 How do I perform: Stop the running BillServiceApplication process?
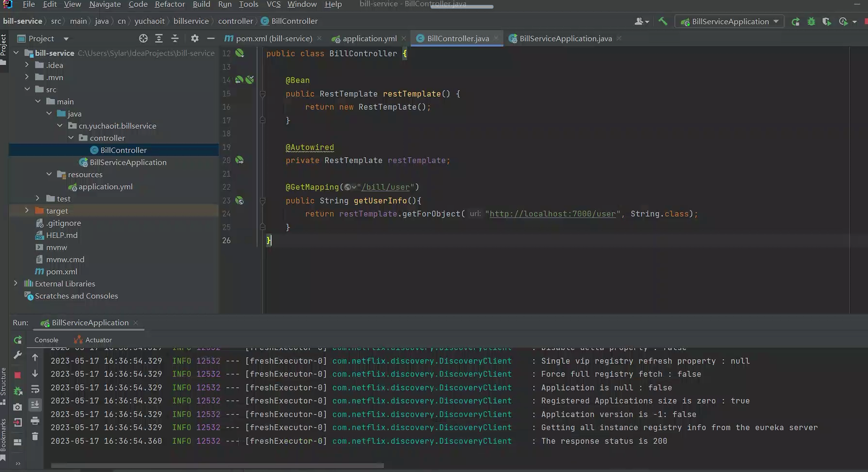coord(18,375)
